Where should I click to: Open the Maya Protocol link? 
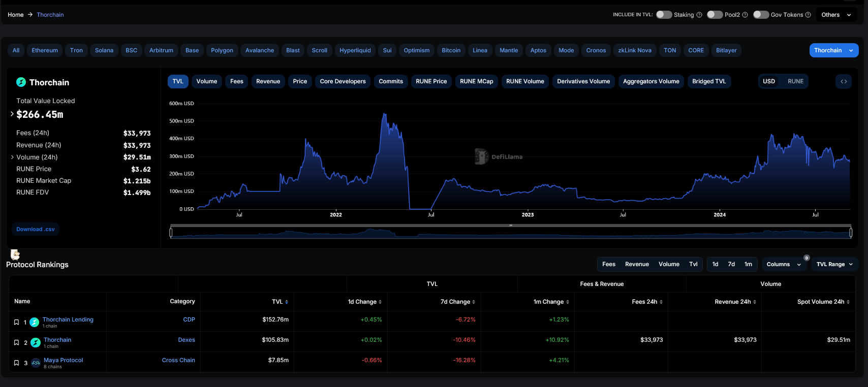coord(64,360)
